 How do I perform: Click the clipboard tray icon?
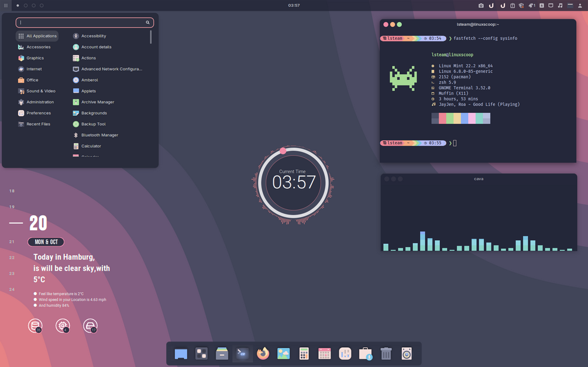coord(513,6)
